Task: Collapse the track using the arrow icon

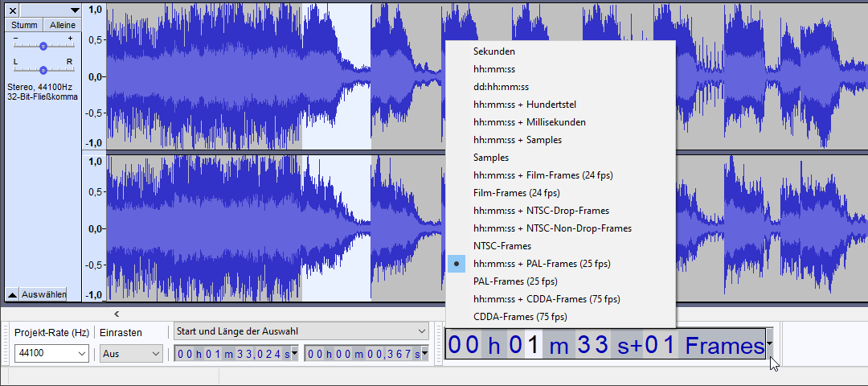Action: [x=12, y=294]
